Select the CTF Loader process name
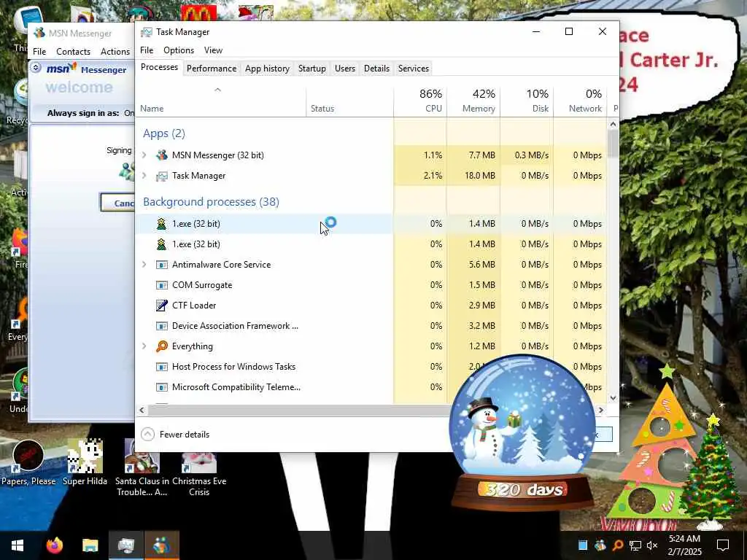The width and height of the screenshot is (747, 560). point(194,306)
